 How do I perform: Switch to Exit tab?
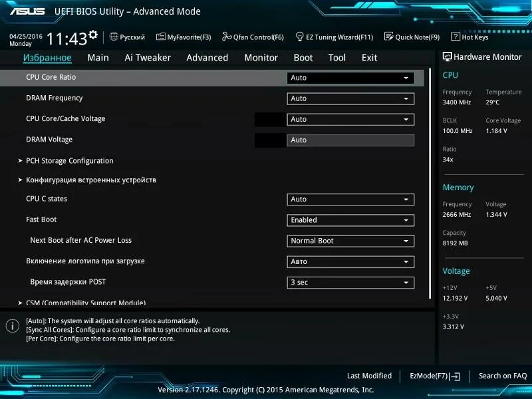point(369,58)
